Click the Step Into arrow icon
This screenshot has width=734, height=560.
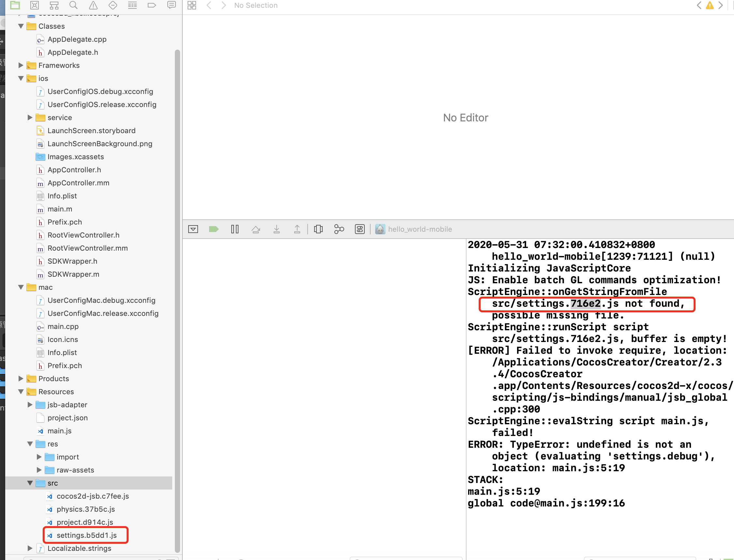(x=276, y=229)
